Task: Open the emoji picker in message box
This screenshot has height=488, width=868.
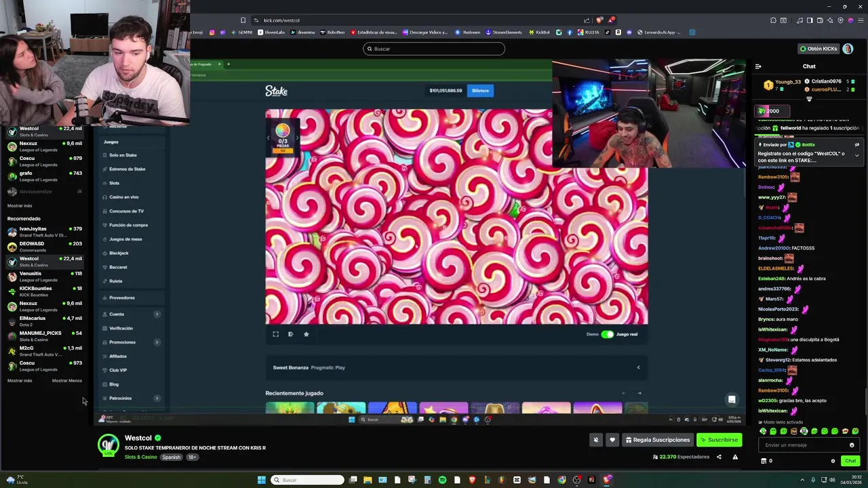Action: pos(852,445)
